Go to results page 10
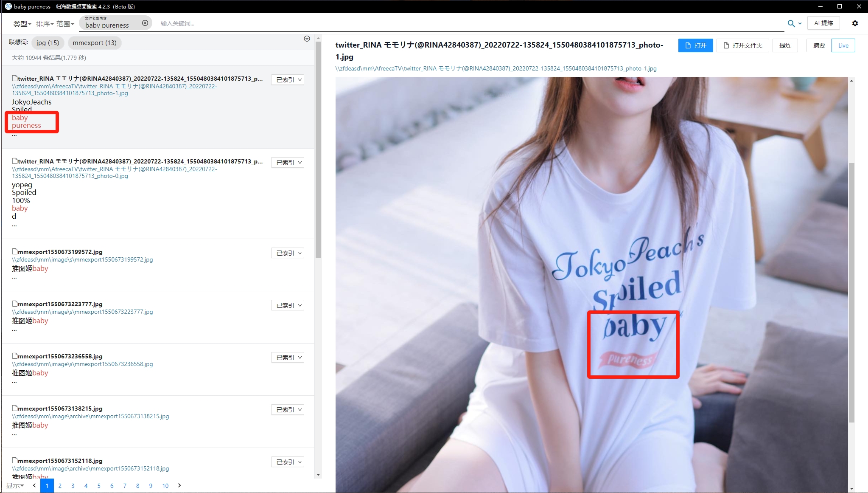The height and width of the screenshot is (493, 868). pos(165,485)
